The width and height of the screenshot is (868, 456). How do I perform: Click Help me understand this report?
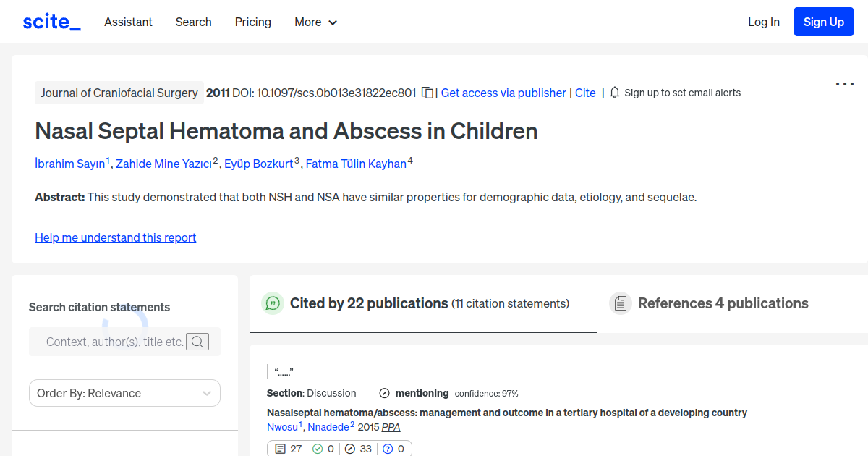point(115,237)
